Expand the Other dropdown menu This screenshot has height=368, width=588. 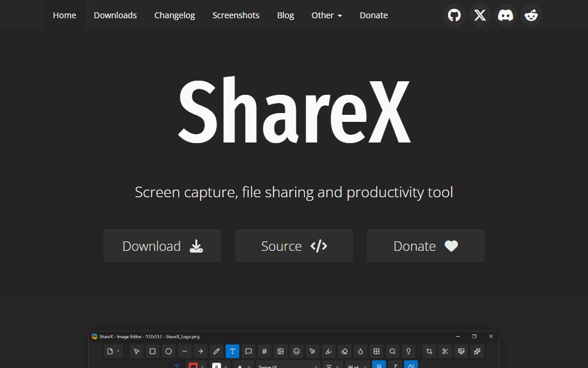[326, 15]
